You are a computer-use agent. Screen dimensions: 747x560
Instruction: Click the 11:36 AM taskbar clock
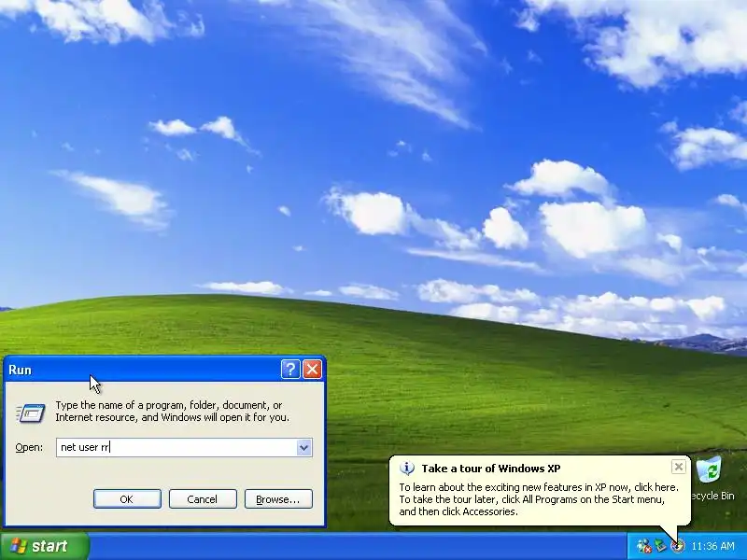pos(712,546)
